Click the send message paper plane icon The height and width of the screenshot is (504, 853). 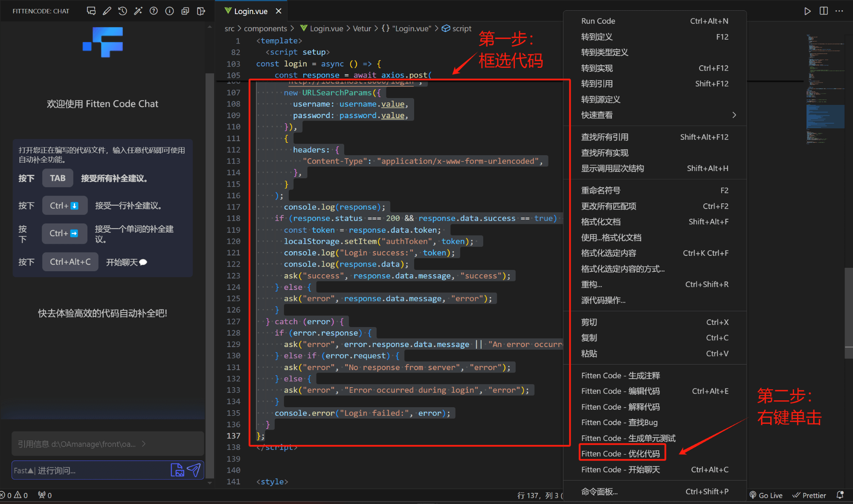point(194,470)
